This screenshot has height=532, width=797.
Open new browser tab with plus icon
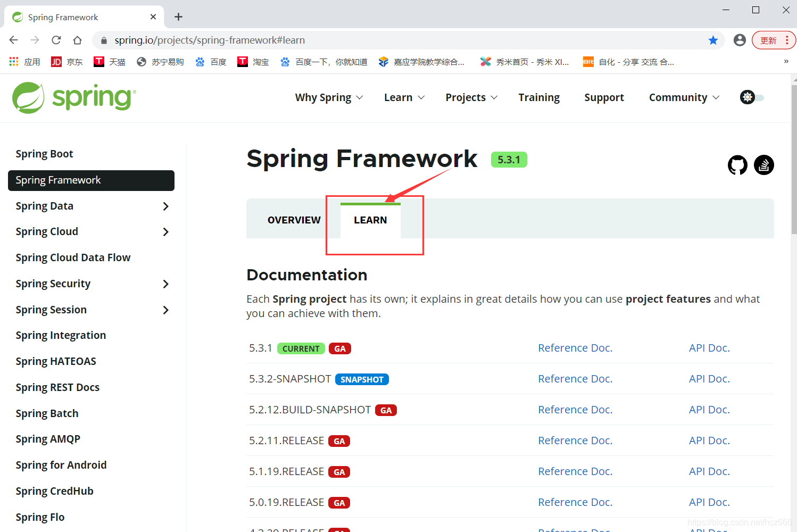pyautogui.click(x=179, y=17)
